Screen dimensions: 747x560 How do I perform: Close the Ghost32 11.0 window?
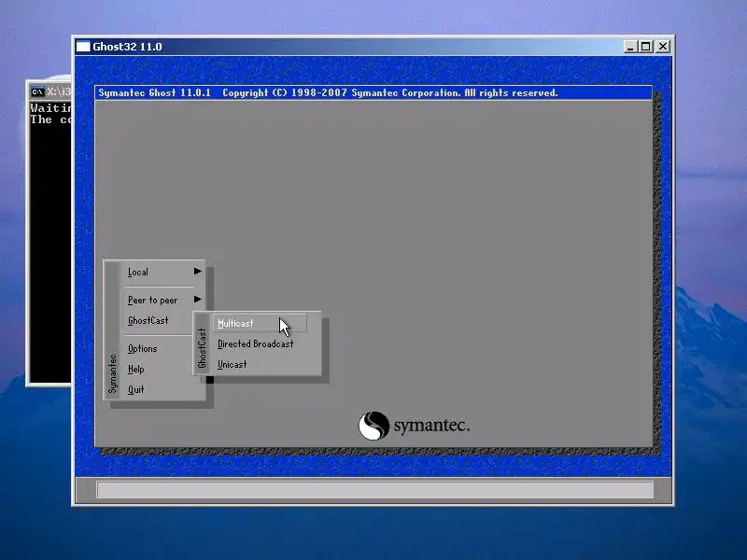pos(663,47)
